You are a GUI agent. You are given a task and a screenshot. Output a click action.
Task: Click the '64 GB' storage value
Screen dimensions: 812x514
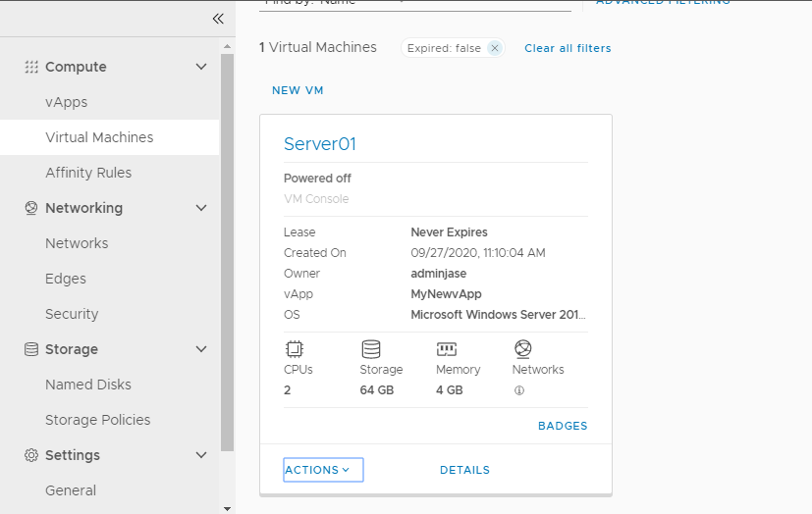coord(377,389)
